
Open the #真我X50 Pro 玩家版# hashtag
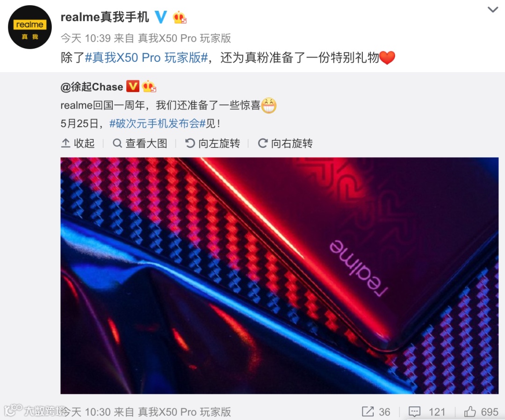tap(146, 58)
